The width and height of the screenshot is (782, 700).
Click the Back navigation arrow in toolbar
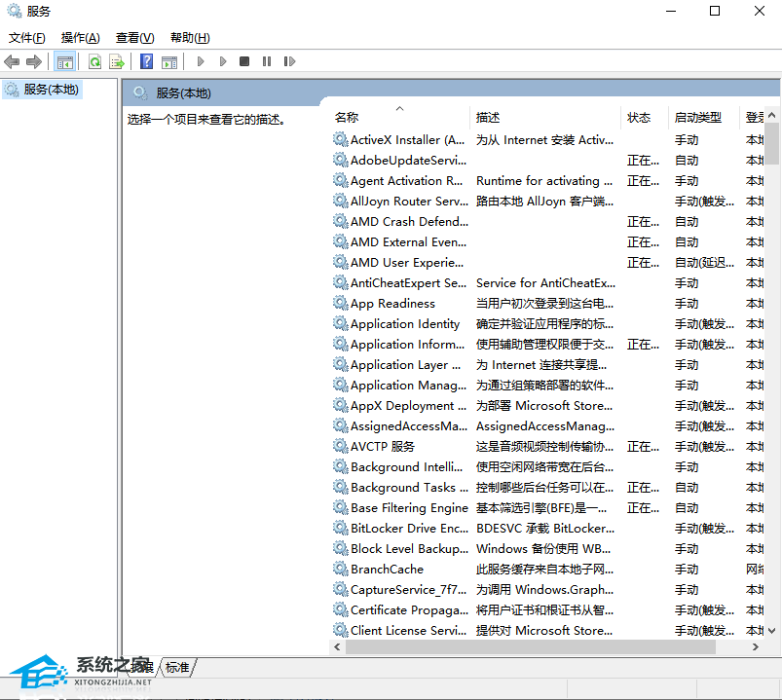tap(13, 62)
